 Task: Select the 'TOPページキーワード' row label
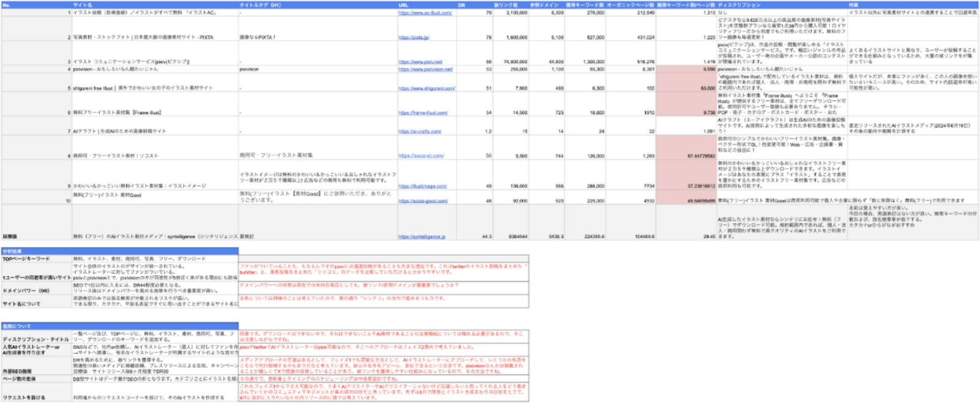[36, 259]
